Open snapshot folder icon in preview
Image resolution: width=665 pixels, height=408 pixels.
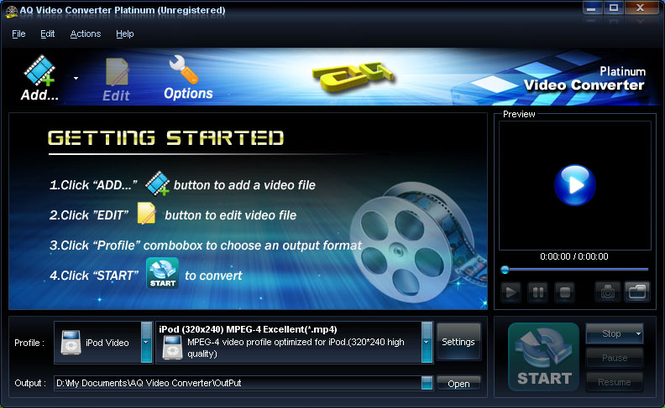637,292
